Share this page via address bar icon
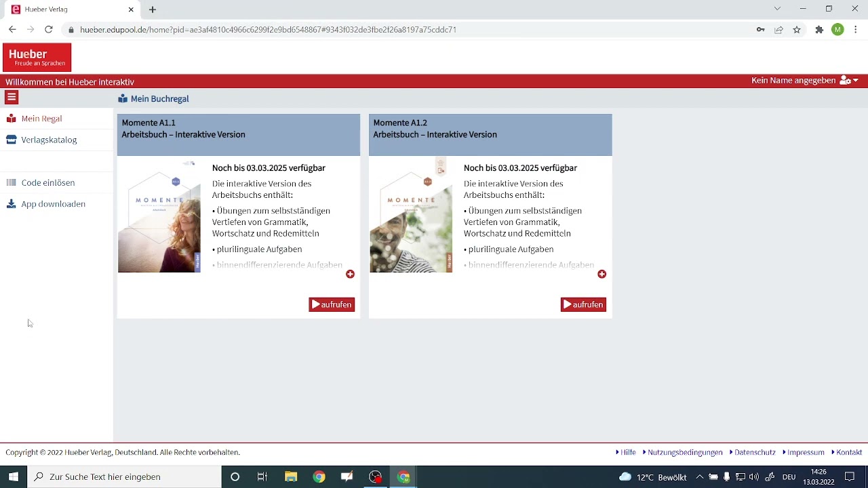 click(778, 30)
